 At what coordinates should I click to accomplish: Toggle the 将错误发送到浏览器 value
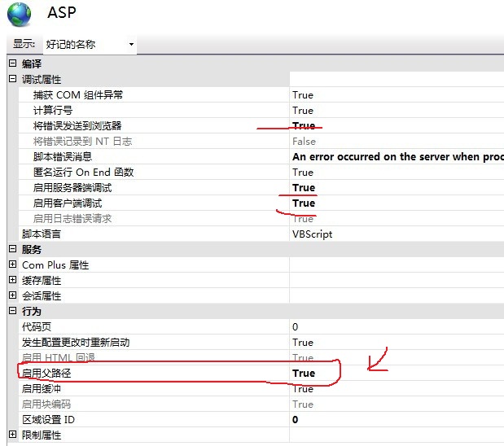pos(304,126)
